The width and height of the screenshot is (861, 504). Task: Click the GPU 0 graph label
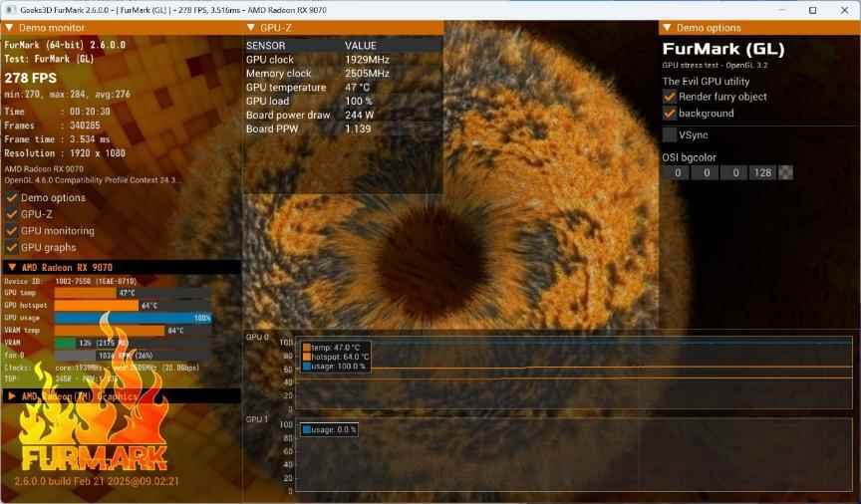257,337
